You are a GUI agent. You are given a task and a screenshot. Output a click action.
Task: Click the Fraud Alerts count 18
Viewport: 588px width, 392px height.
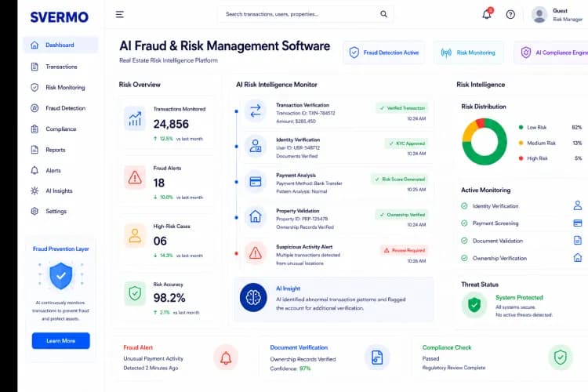158,183
